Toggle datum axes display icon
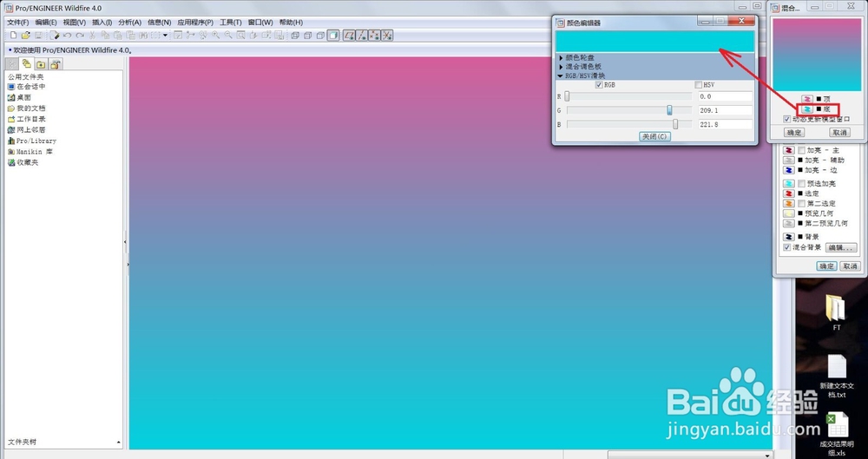The height and width of the screenshot is (459, 868). click(361, 36)
